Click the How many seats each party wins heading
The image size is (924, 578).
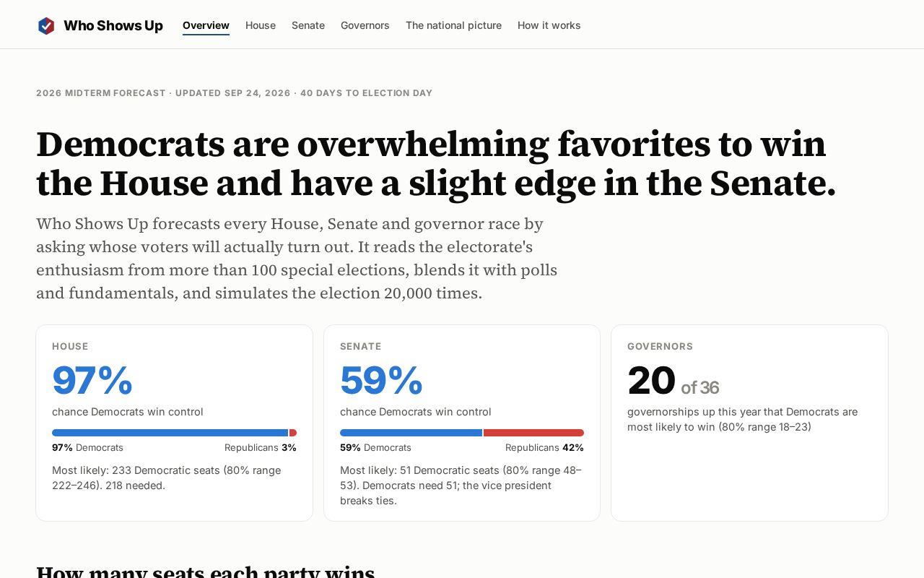pos(206,571)
